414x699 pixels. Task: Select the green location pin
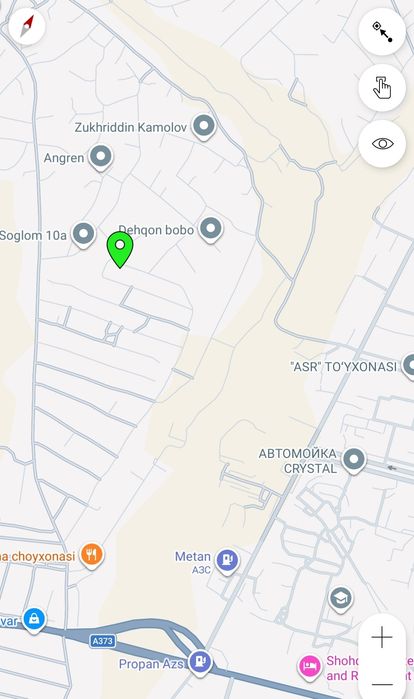(120, 250)
